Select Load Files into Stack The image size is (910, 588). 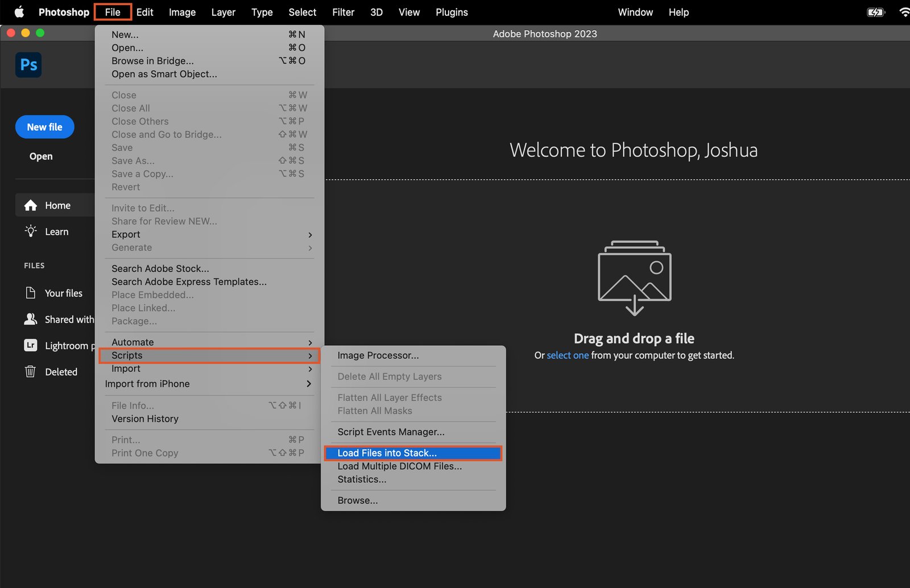point(386,453)
